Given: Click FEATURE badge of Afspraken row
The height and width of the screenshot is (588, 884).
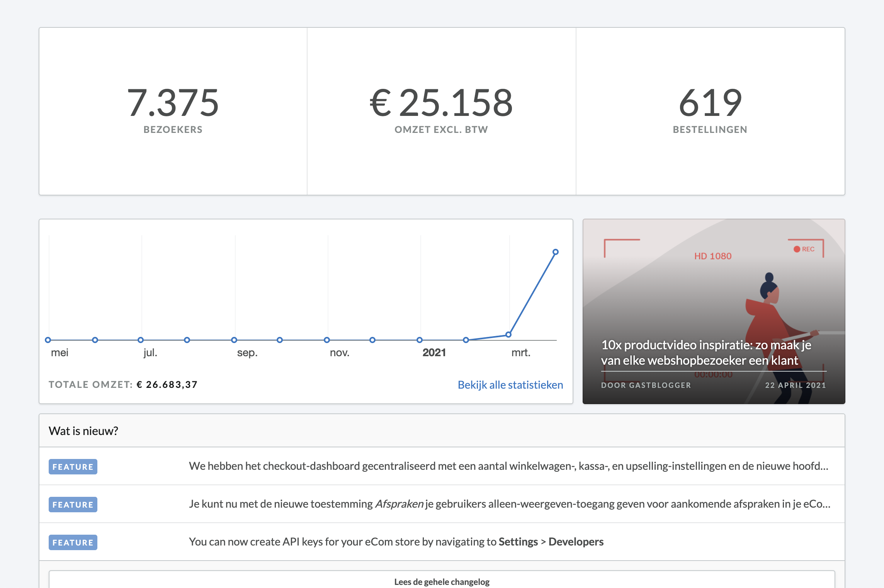Looking at the screenshot, I should tap(73, 505).
